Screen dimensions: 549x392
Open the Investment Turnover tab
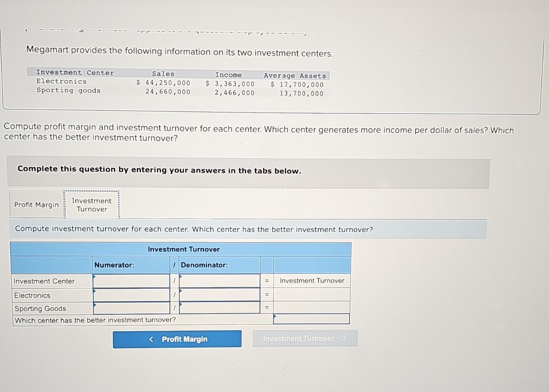pyautogui.click(x=91, y=205)
